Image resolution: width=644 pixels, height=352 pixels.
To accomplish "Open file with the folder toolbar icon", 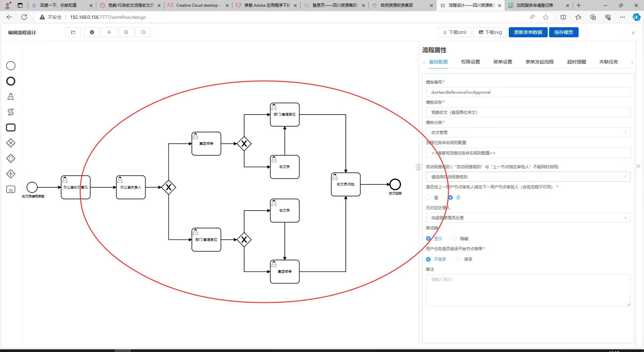I will 73,32.
